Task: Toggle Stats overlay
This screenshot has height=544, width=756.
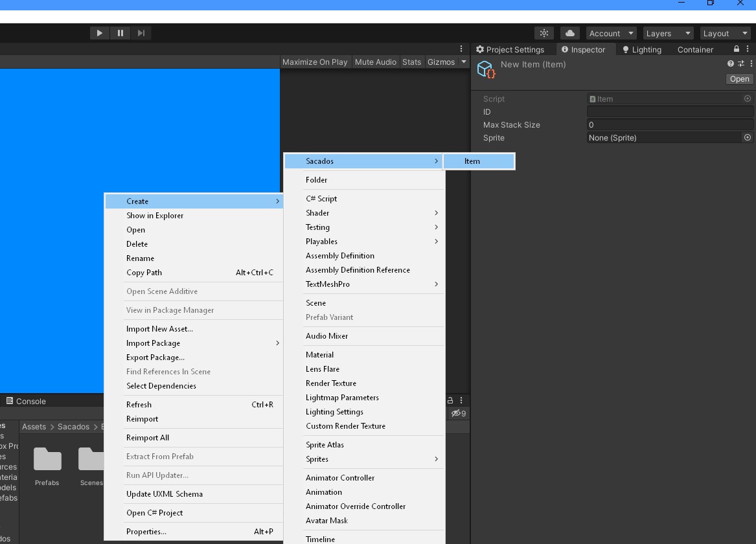Action: point(412,62)
